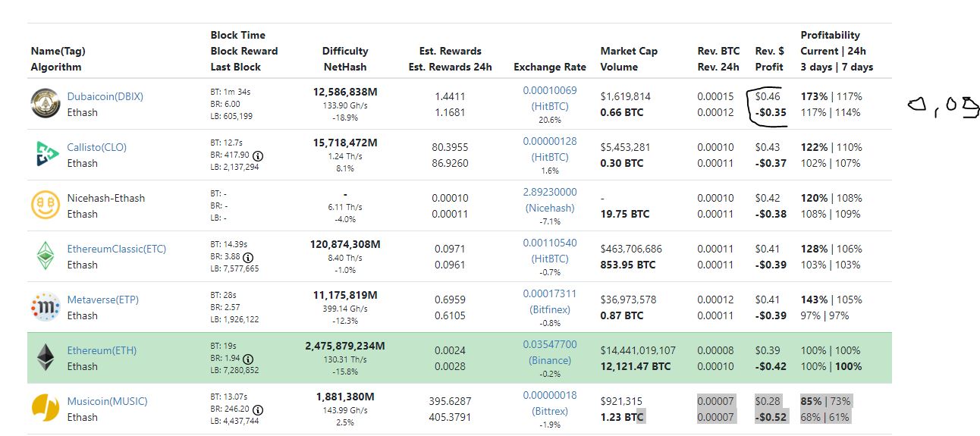Click Dubaicoin market cap $1,619,814
The image size is (980, 436).
click(625, 96)
